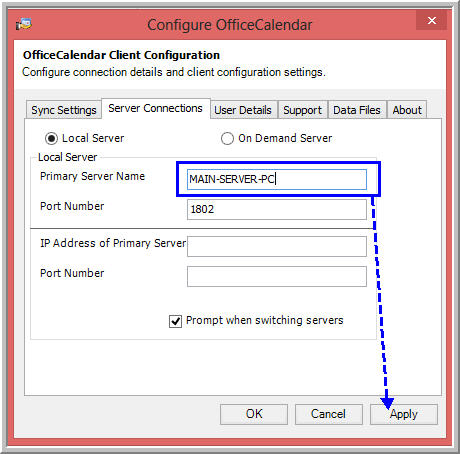Click the empty Port Number field
The height and width of the screenshot is (454, 460).
pyautogui.click(x=277, y=276)
